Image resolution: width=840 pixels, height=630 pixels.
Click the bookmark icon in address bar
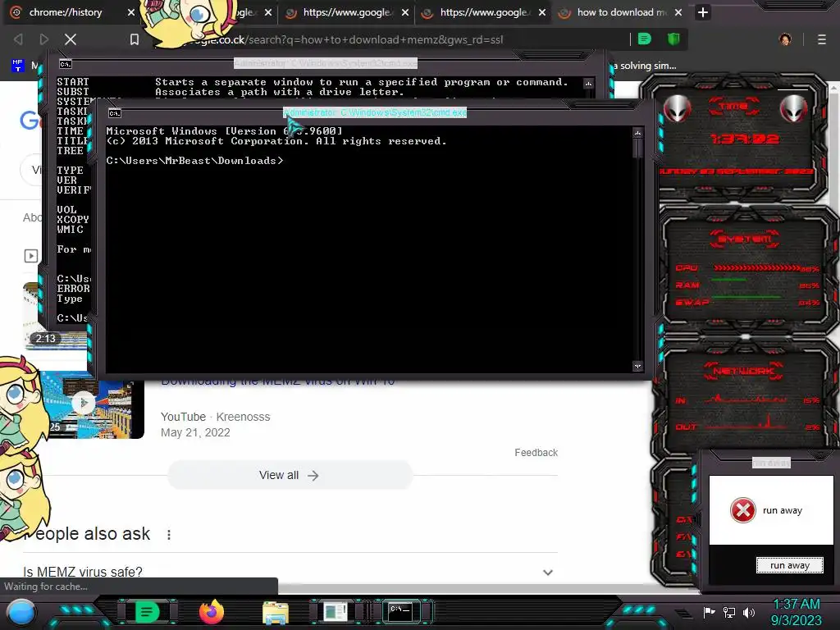coord(135,39)
